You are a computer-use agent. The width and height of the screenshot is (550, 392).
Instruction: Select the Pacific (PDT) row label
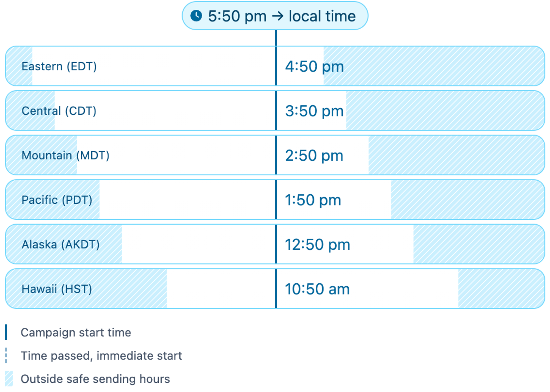click(x=57, y=200)
